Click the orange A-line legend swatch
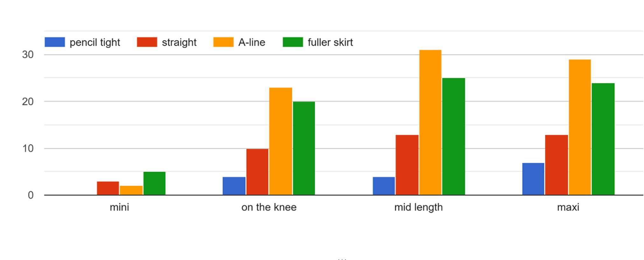The width and height of the screenshot is (644, 260). click(x=223, y=42)
